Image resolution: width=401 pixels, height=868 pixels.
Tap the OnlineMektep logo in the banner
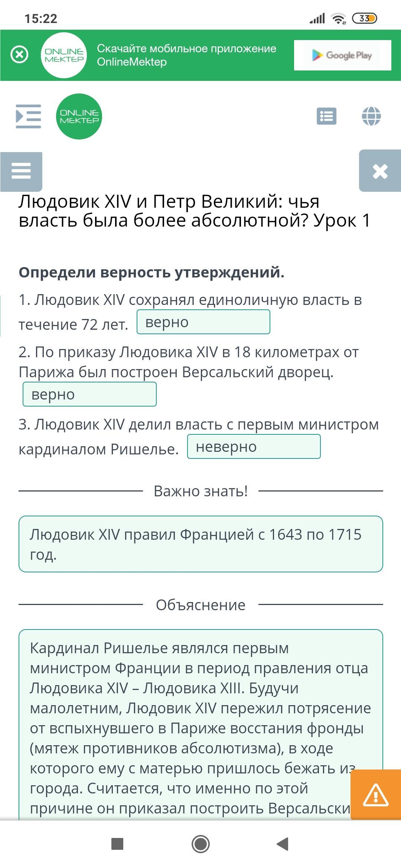64,55
